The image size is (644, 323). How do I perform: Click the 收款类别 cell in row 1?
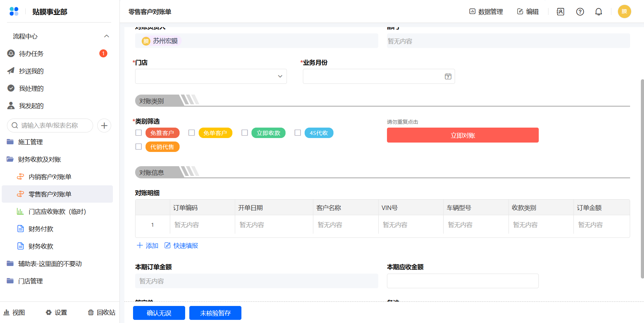click(x=541, y=225)
